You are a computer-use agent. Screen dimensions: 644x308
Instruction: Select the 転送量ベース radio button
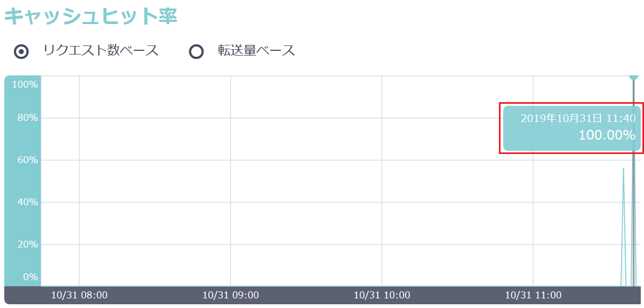(196, 52)
